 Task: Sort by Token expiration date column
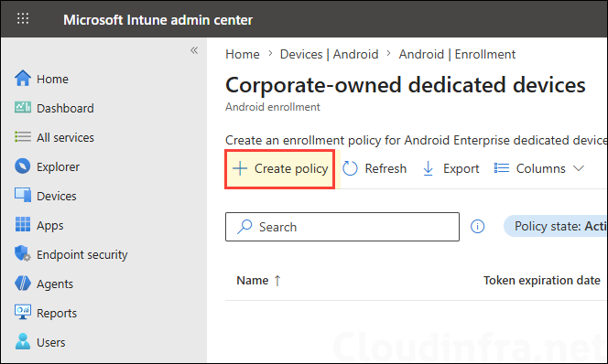click(x=542, y=281)
